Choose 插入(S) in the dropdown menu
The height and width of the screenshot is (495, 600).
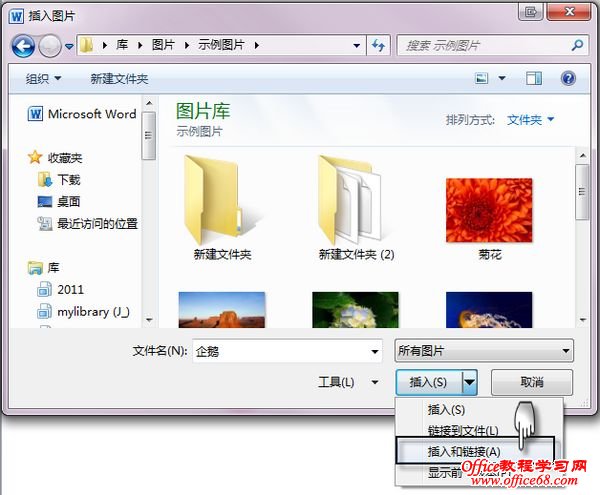pos(446,410)
